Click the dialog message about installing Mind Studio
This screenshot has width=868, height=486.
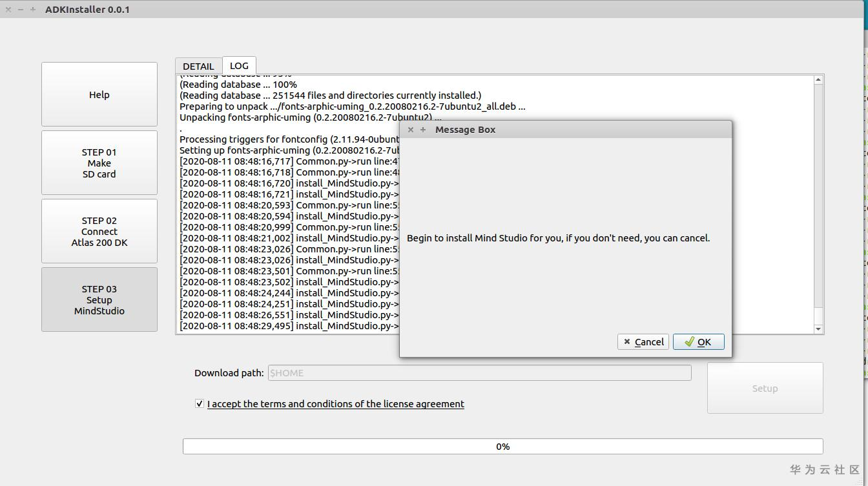click(x=558, y=238)
